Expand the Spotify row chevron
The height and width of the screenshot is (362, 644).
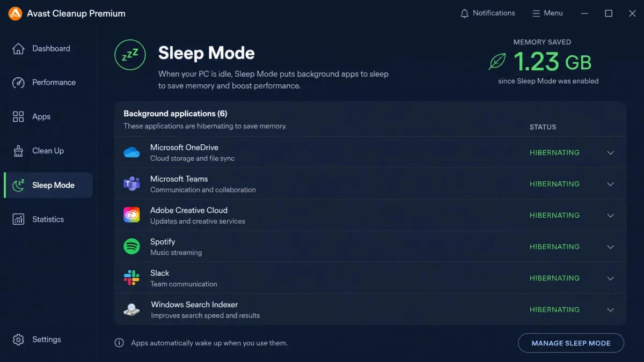click(610, 247)
